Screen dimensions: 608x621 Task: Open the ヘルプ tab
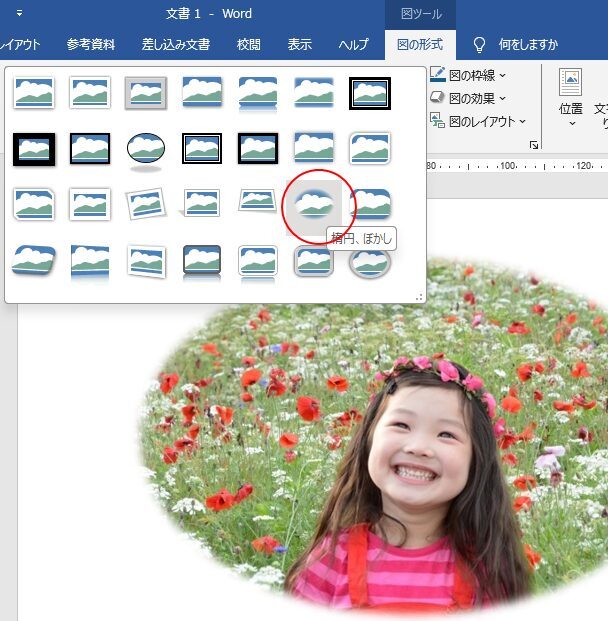click(x=353, y=44)
